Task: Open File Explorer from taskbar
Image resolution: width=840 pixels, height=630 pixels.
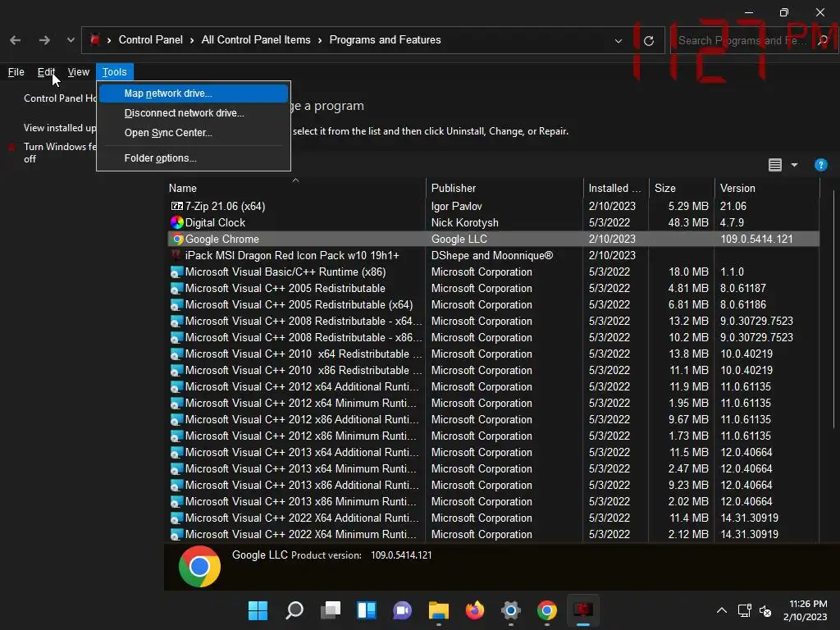Action: [439, 610]
